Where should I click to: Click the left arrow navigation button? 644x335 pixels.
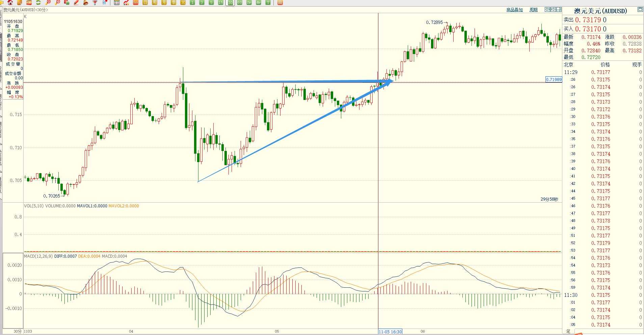click(547, 9)
